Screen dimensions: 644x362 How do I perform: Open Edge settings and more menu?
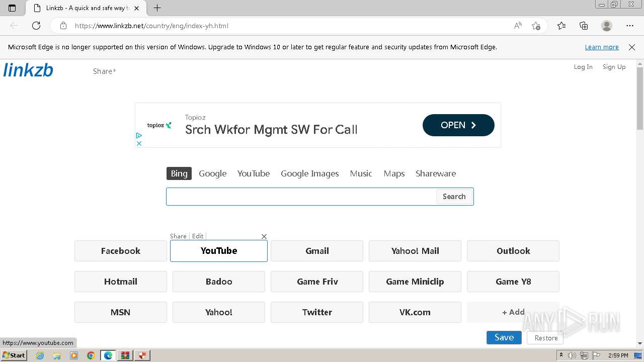click(630, 26)
